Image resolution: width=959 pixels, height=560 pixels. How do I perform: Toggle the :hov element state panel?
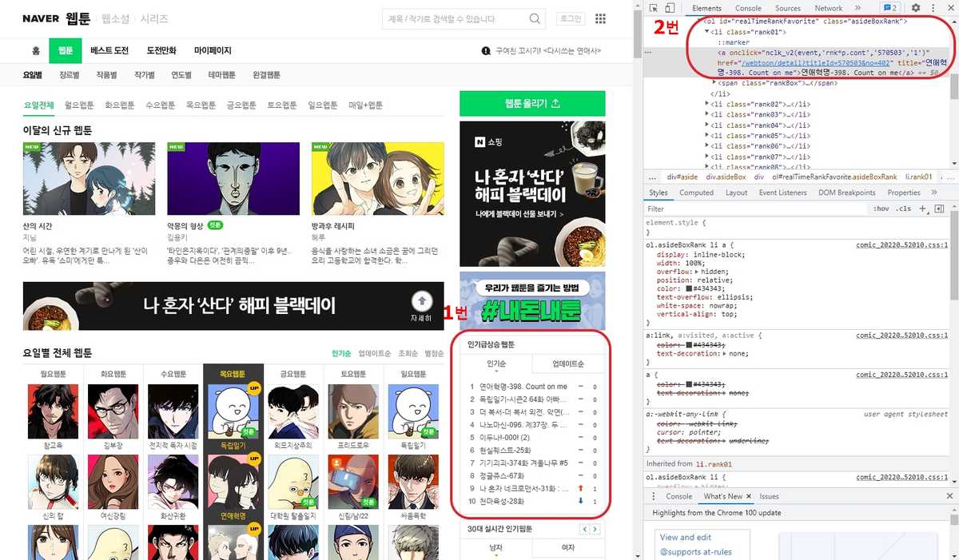[881, 209]
